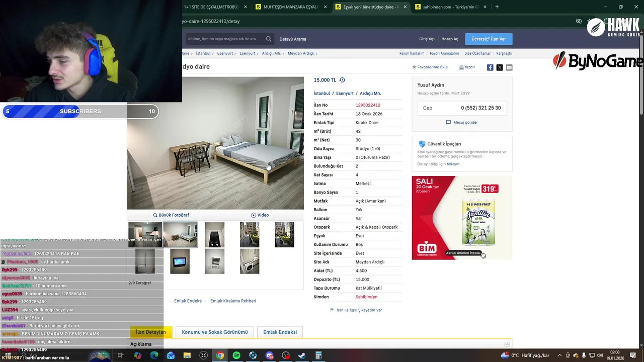This screenshot has height=362, width=644.
Task: Open system tray hidden icons chevron
Action: (559, 355)
